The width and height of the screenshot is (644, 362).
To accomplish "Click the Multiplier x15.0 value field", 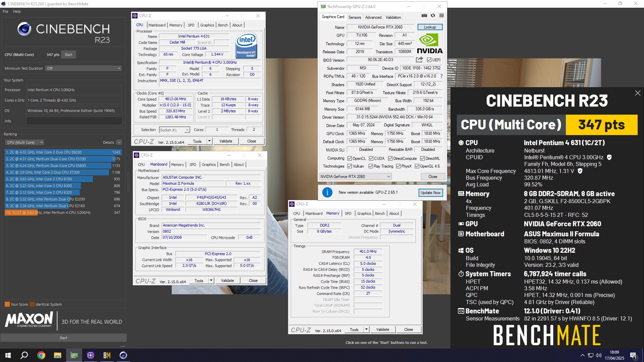I will tap(175, 105).
